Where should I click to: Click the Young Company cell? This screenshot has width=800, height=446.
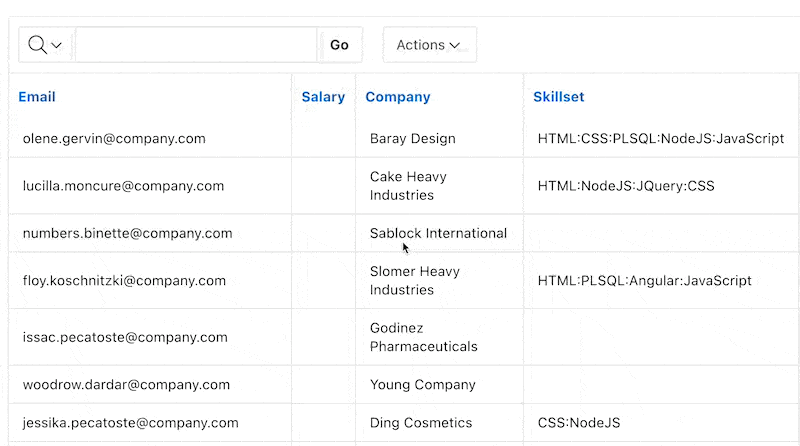(422, 385)
